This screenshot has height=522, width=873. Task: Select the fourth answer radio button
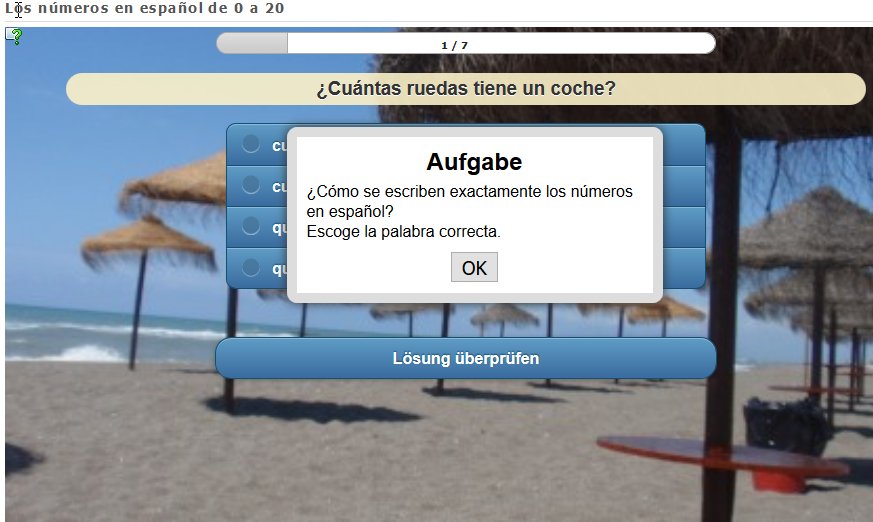coord(251,267)
